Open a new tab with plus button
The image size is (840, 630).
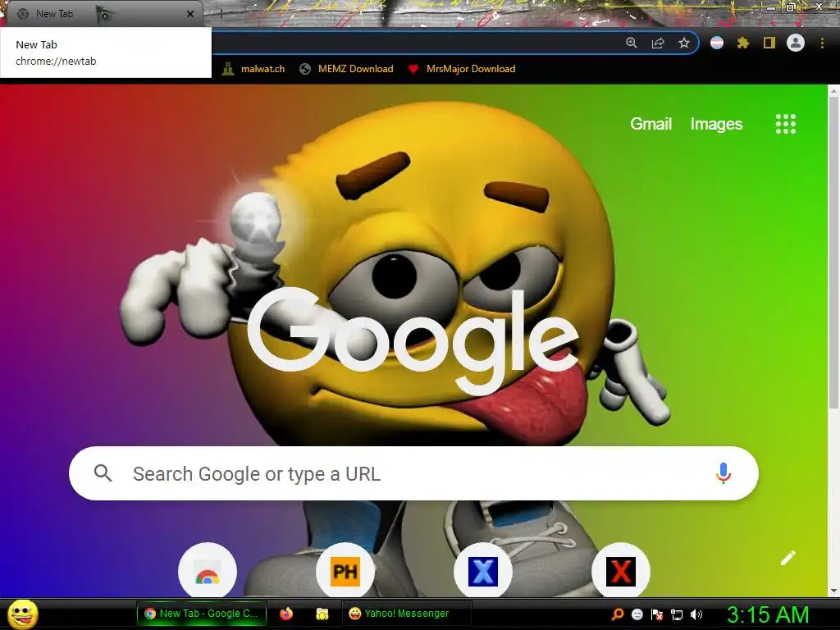click(x=221, y=14)
